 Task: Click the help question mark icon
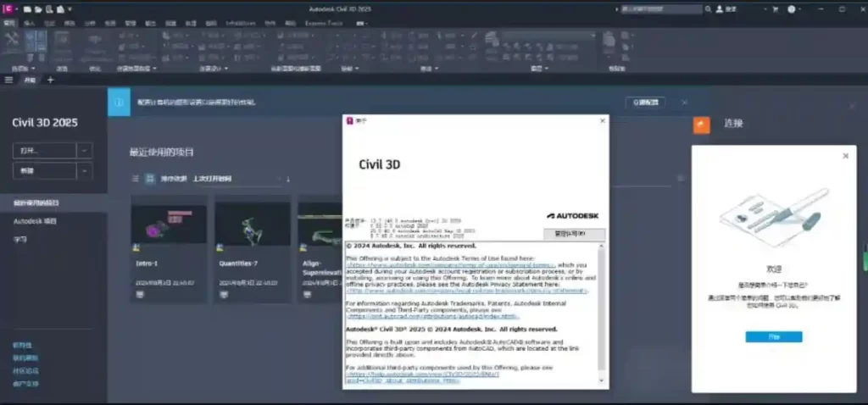point(792,8)
